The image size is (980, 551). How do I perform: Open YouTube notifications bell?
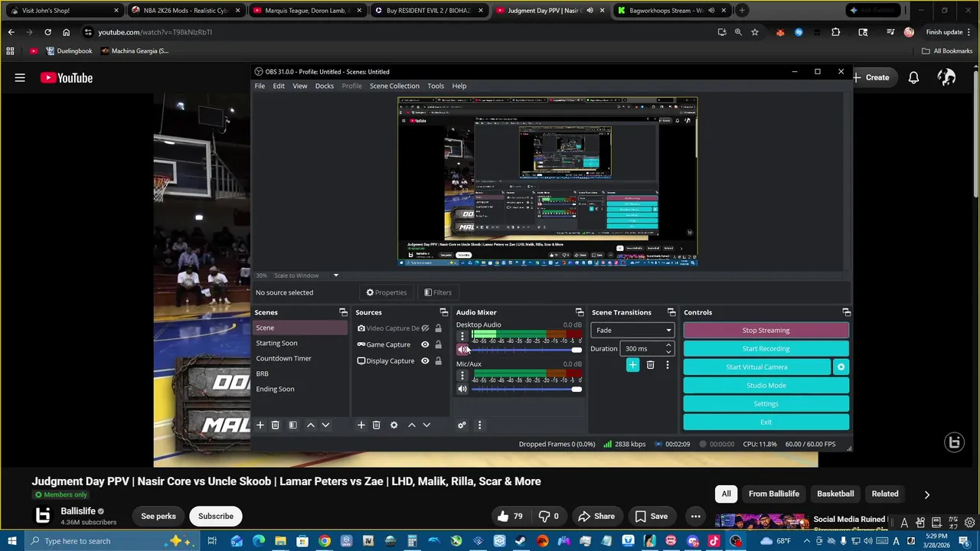point(913,77)
